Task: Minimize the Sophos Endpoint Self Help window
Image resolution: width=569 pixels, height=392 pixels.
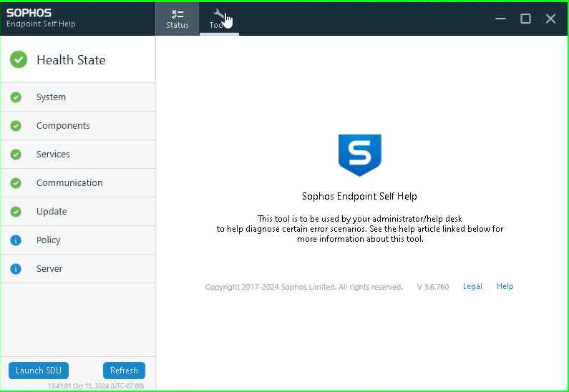Action: [501, 19]
